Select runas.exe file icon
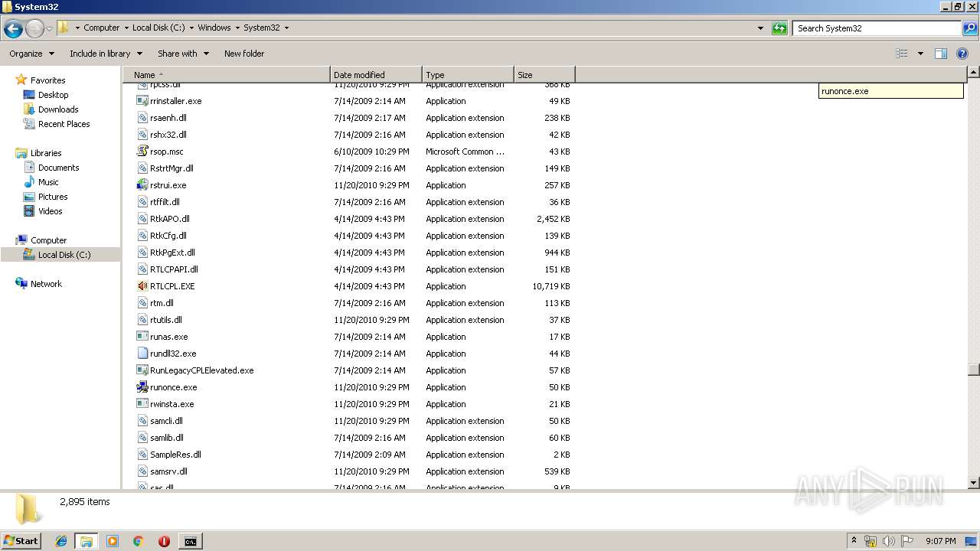This screenshot has height=551, width=980. (142, 337)
